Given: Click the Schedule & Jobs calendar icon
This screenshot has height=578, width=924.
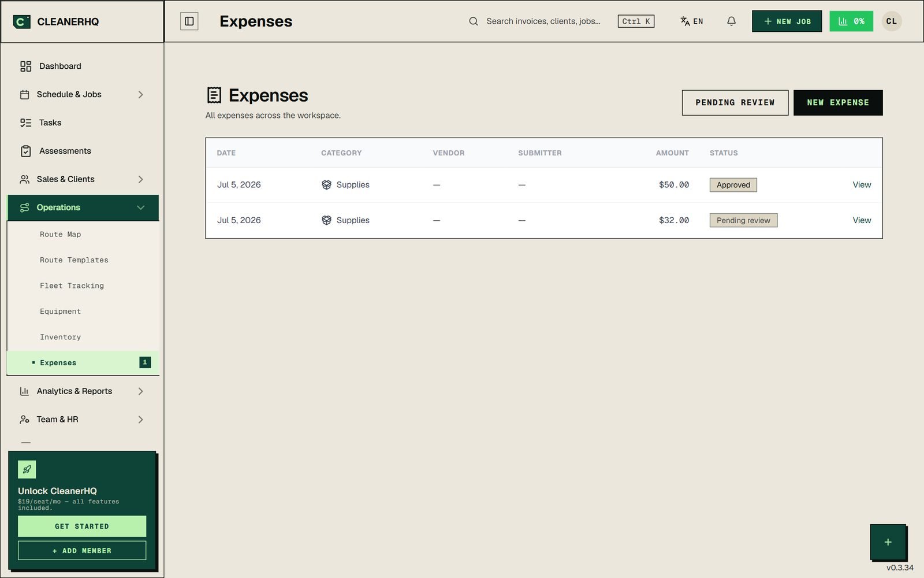Looking at the screenshot, I should click(24, 95).
